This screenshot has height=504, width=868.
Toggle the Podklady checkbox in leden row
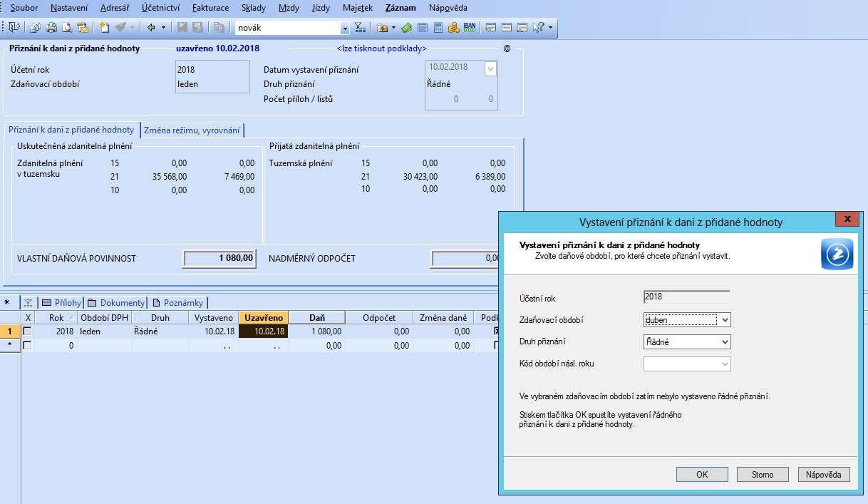496,331
